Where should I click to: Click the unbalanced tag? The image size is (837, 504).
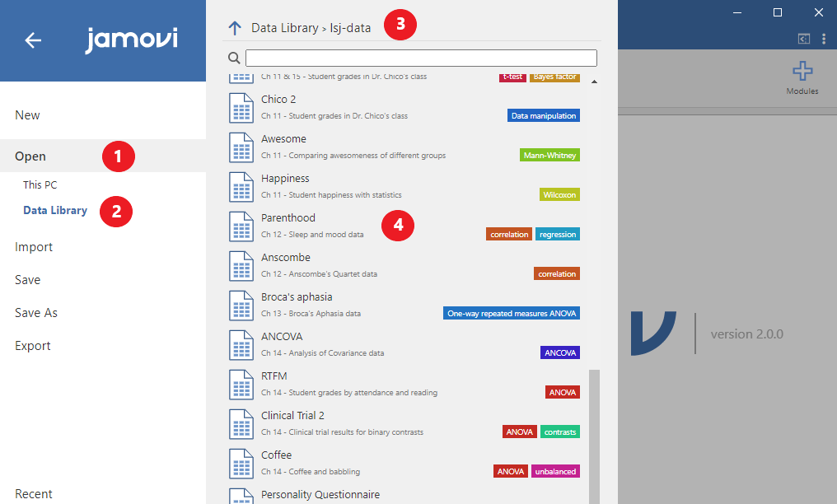555,471
